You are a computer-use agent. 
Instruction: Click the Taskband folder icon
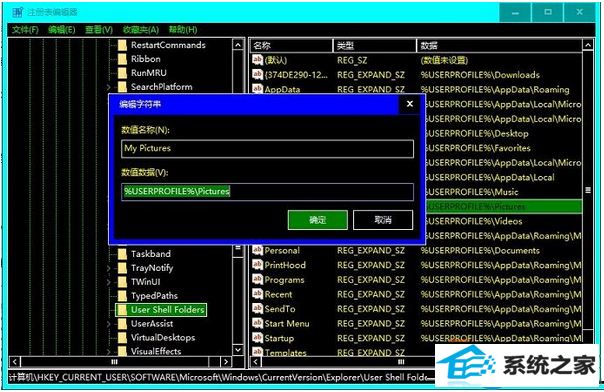point(122,254)
